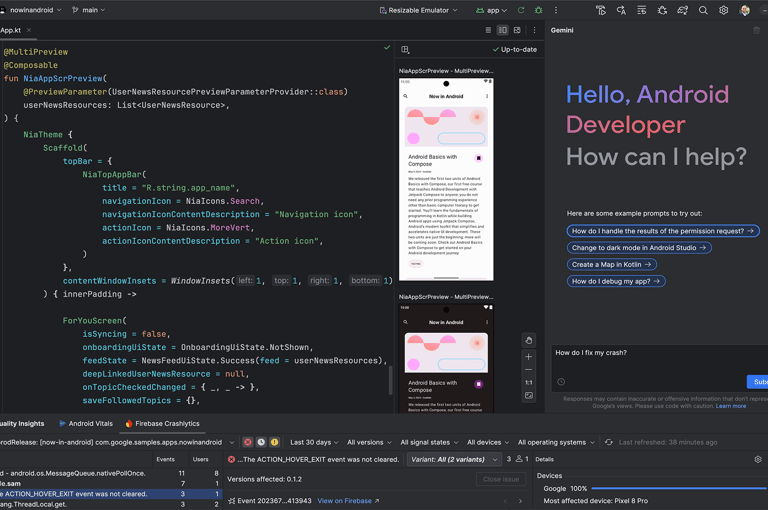768x510 pixels.
Task: Switch editor to code-only view
Action: pos(488,30)
